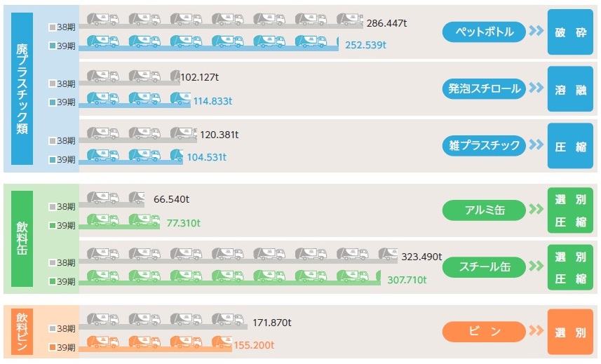Select the orange 飲料ビン category tab
This screenshot has width=601, height=364.
click(x=22, y=331)
